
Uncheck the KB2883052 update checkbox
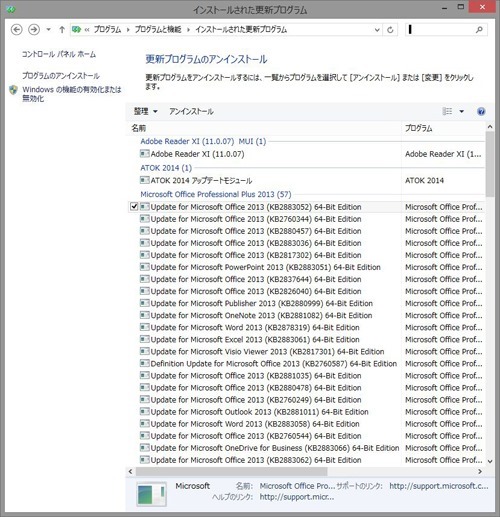tap(134, 207)
